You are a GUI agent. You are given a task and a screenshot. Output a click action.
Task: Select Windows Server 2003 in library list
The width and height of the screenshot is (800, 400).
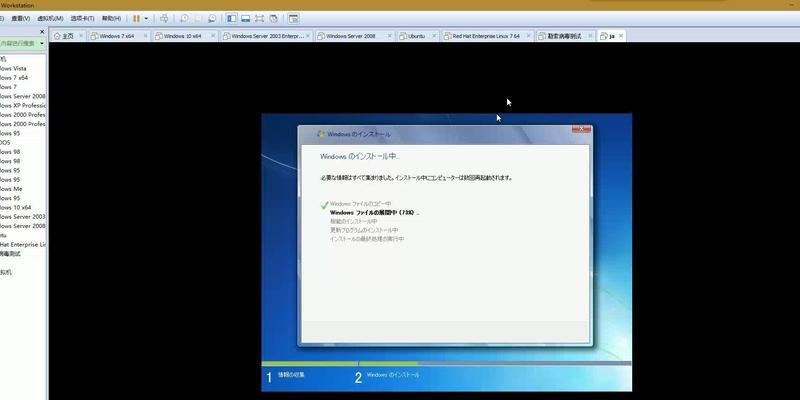[x=23, y=216]
